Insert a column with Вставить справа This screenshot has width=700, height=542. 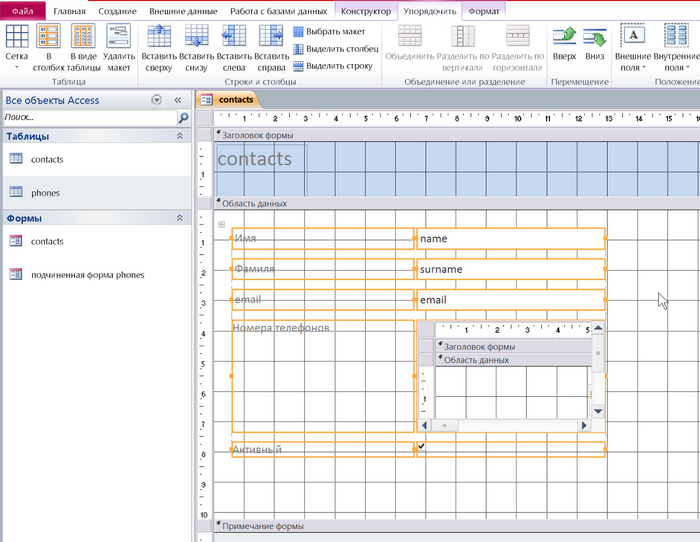(x=271, y=48)
